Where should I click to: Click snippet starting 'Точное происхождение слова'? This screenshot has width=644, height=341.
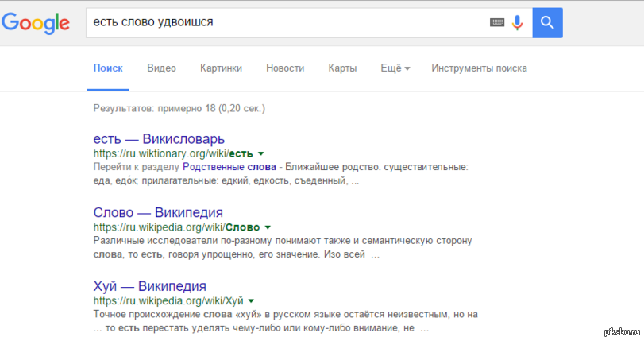tap(285, 321)
